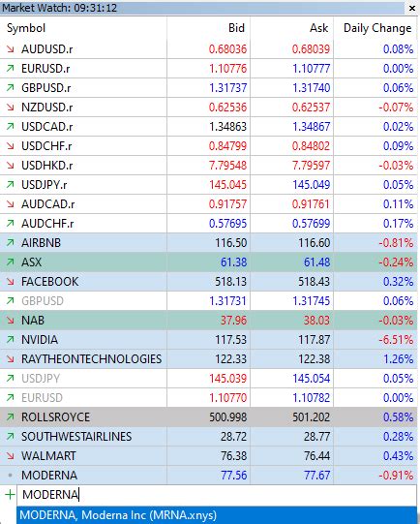This screenshot has height=524, width=420.
Task: Select the USDHKD.r symbol
Action: click(47, 166)
